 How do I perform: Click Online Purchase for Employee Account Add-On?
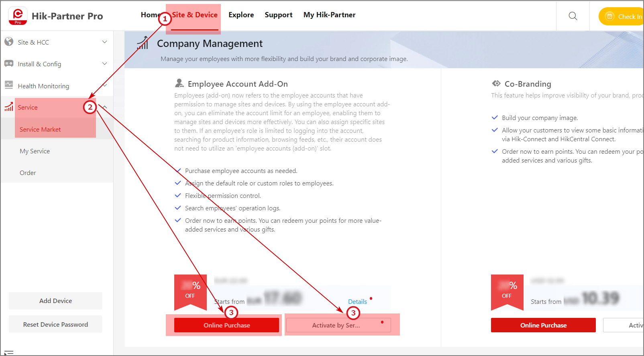(x=226, y=325)
